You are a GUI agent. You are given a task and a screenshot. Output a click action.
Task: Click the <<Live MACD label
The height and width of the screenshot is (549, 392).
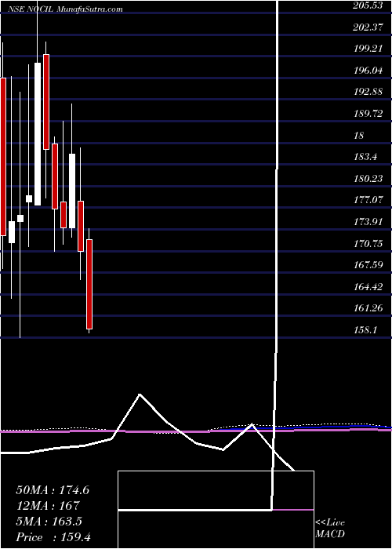[330, 529]
